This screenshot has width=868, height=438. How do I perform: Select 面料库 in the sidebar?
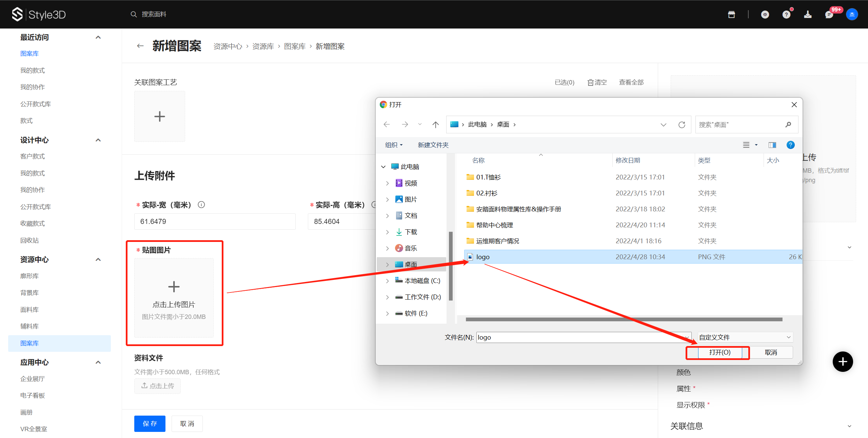point(29,309)
